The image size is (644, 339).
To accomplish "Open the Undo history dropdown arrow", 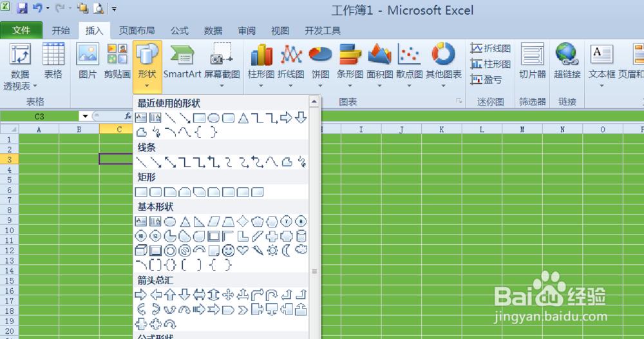I will pyautogui.click(x=48, y=8).
